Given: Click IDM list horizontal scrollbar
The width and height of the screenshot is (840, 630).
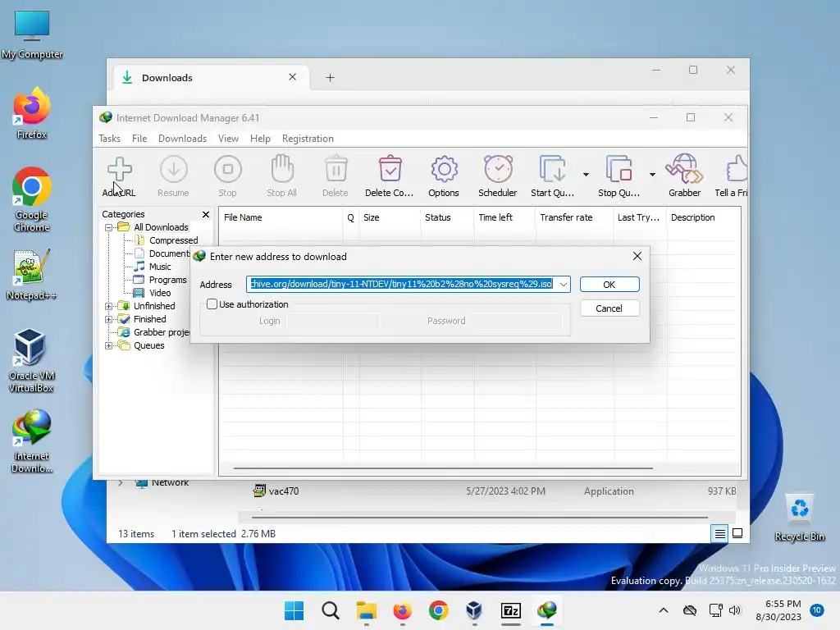Looking at the screenshot, I should click(x=443, y=468).
